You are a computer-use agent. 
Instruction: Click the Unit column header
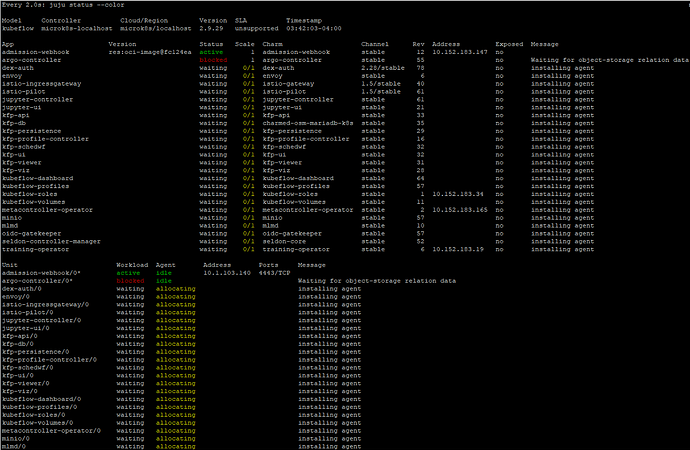pos(10,265)
